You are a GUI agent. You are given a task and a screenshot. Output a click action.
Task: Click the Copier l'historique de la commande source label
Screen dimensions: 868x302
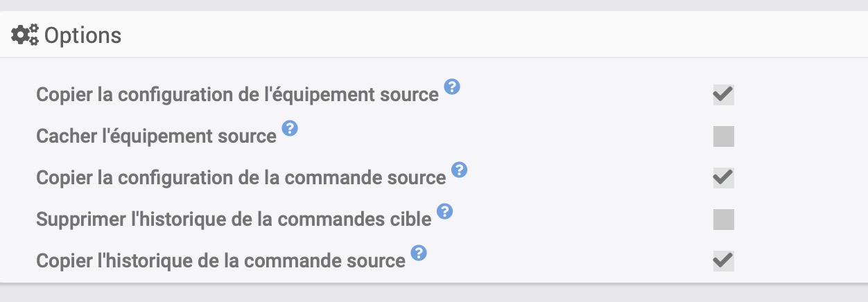220,261
